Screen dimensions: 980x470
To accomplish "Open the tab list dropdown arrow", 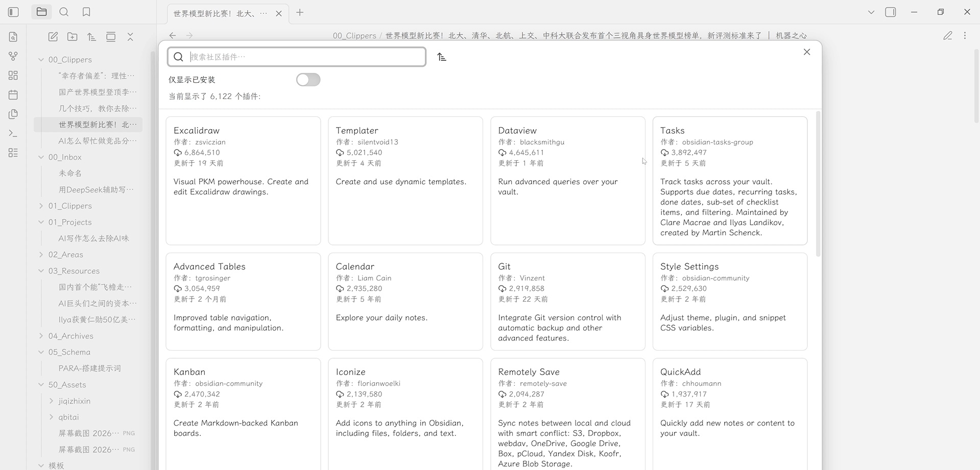I will pos(871,12).
